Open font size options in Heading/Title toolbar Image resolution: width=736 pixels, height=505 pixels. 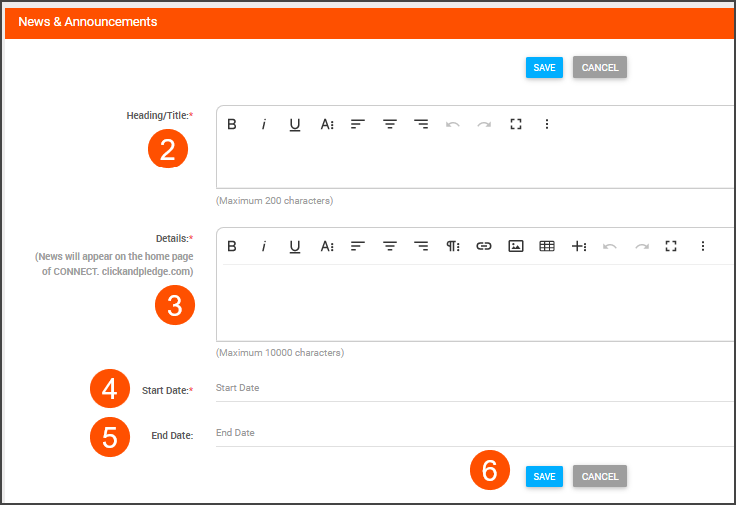point(327,124)
